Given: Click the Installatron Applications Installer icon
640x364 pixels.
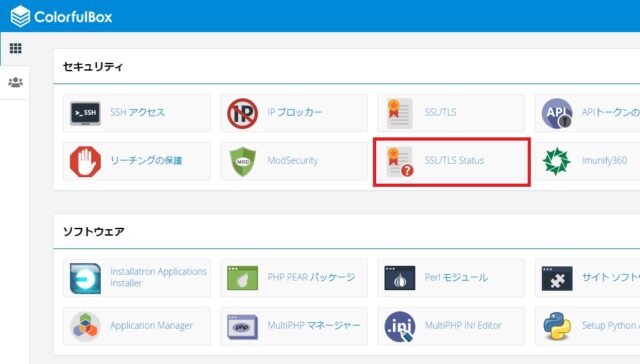Looking at the screenshot, I should click(x=85, y=278).
